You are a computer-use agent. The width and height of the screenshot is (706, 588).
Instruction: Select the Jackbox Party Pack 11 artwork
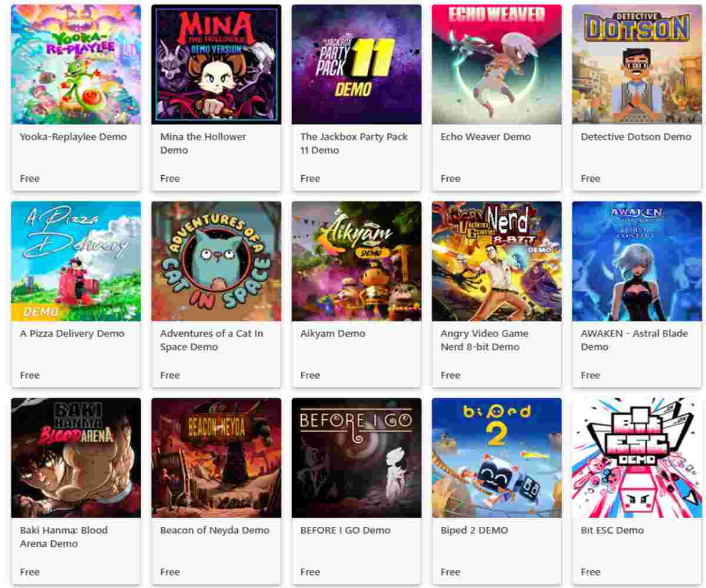pyautogui.click(x=357, y=65)
